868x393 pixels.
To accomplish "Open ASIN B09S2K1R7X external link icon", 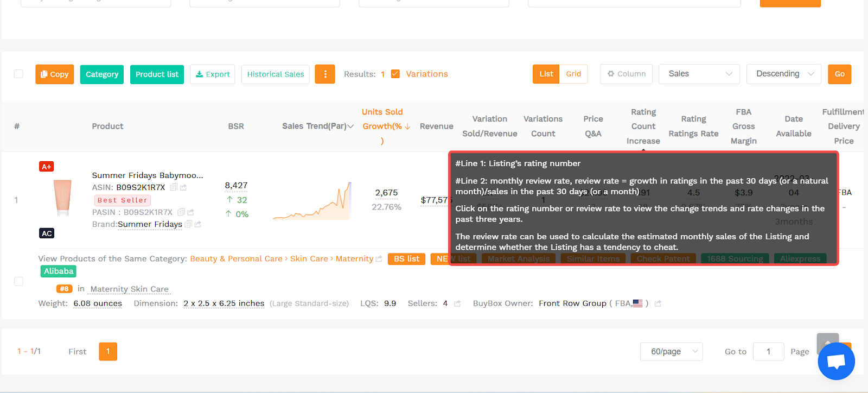I will (183, 187).
